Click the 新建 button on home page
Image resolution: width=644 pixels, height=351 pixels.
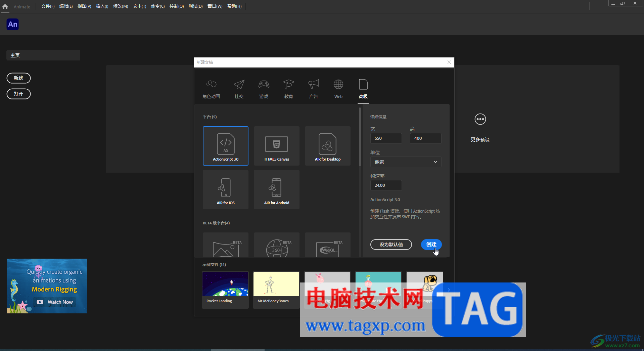18,78
